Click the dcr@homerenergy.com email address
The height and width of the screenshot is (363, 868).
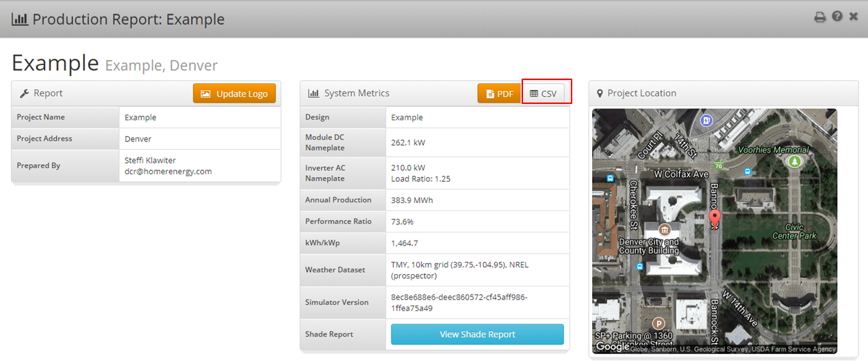pyautogui.click(x=168, y=172)
